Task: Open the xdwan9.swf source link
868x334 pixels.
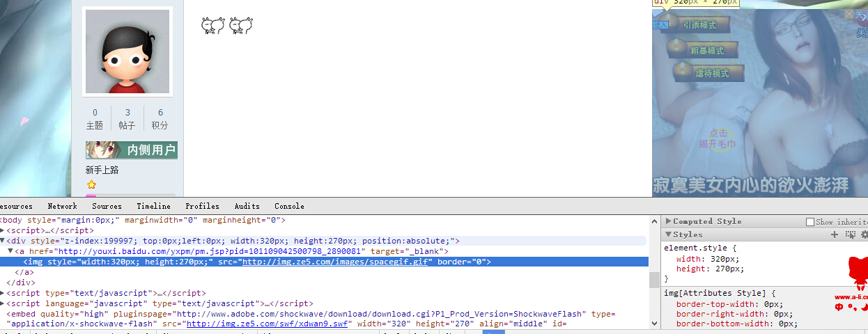Action: click(x=268, y=324)
